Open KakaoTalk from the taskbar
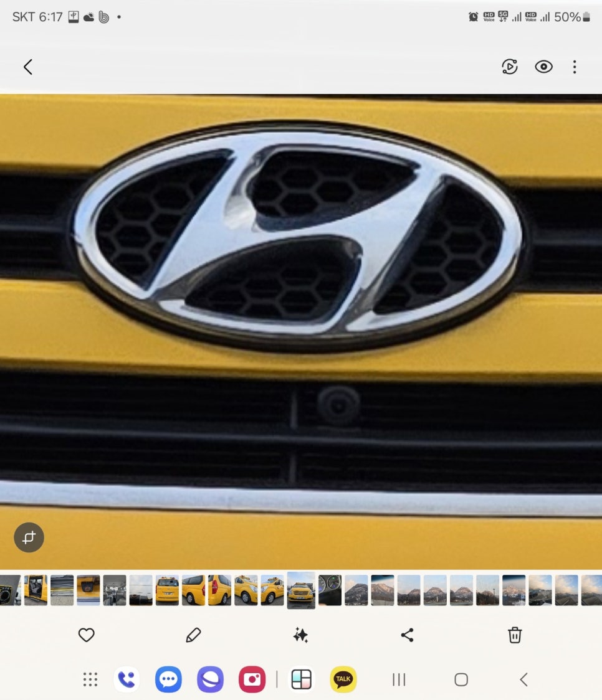This screenshot has width=602, height=700. click(x=343, y=679)
